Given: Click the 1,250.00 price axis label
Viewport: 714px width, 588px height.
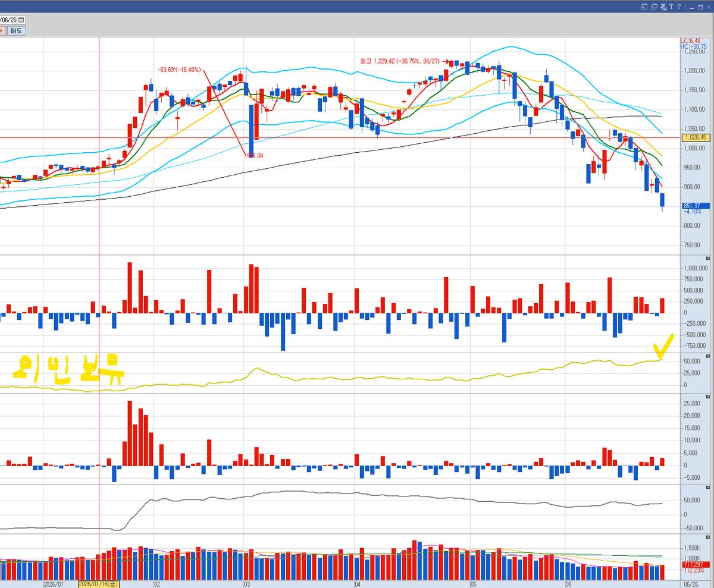Looking at the screenshot, I should [694, 51].
